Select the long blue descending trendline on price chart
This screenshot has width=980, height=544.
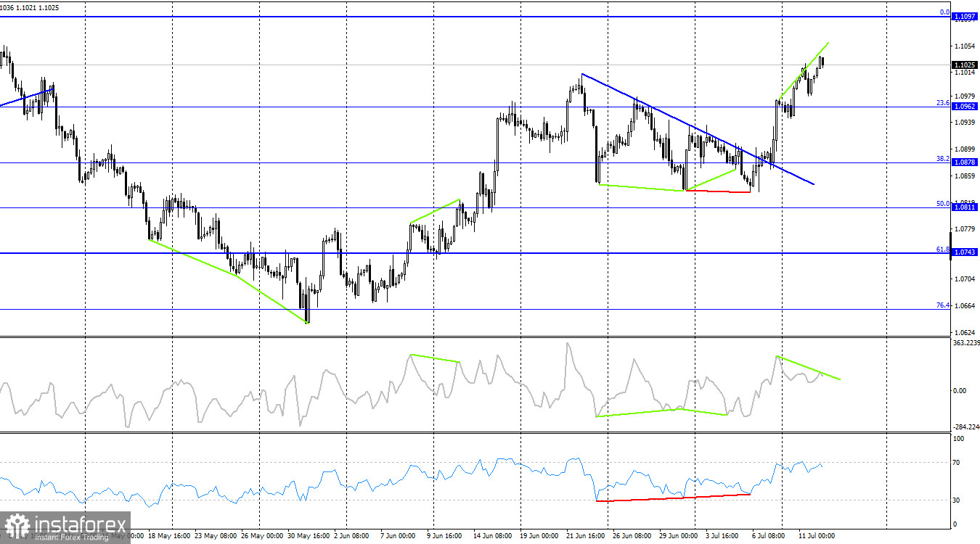[697, 129]
